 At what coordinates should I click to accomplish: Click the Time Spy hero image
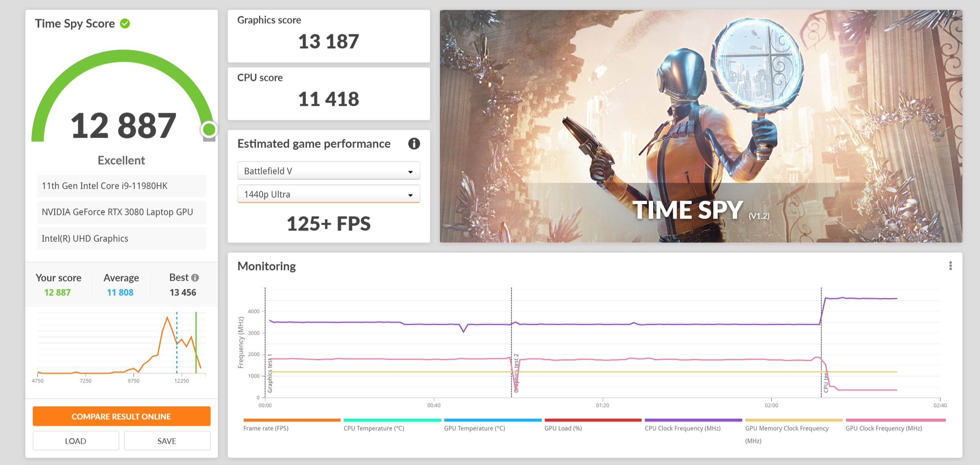tap(701, 126)
